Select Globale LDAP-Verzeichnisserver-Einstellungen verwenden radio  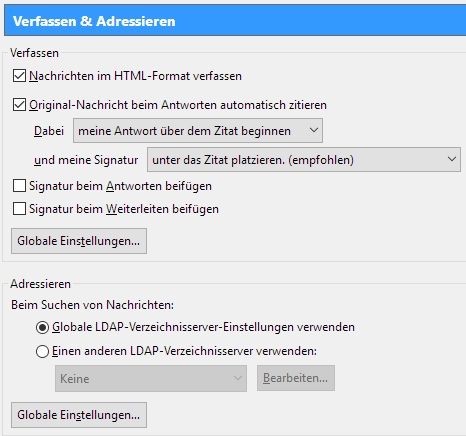tap(42, 327)
